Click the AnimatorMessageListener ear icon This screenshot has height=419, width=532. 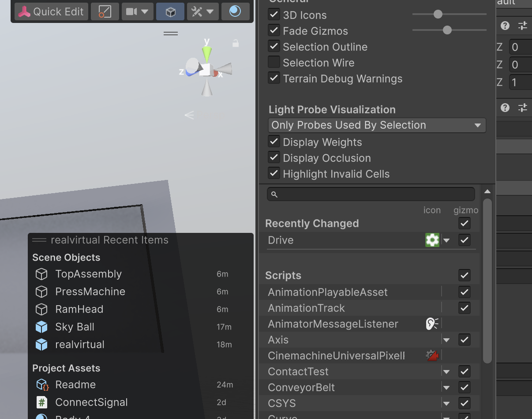coord(432,324)
